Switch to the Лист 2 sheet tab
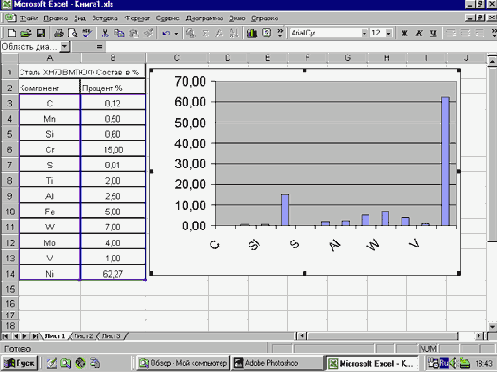 [x=83, y=336]
